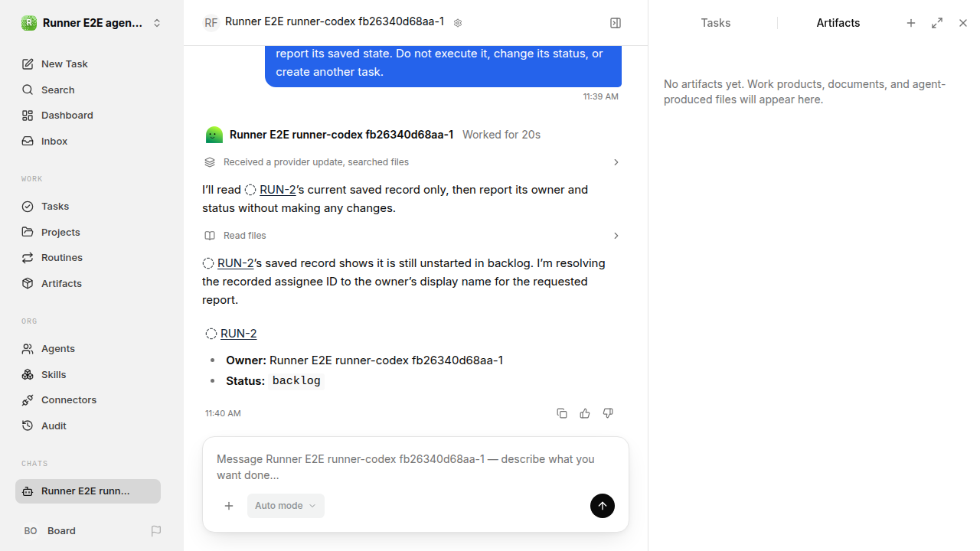The width and height of the screenshot is (980, 551).
Task: Open Projects folder icon
Action: pos(28,232)
